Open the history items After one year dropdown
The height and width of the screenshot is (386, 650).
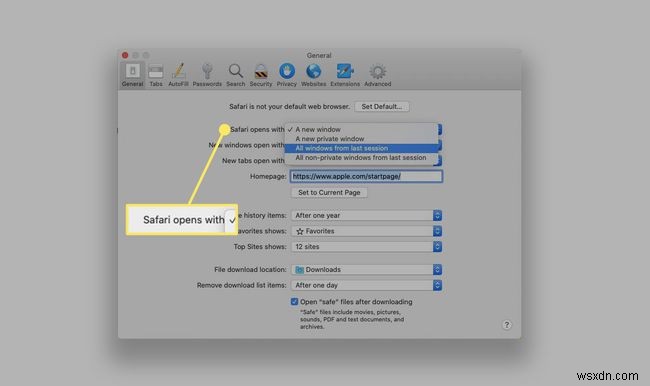coord(366,216)
